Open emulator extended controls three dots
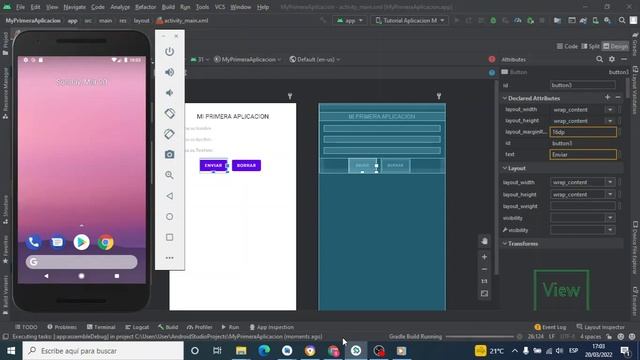640x360 pixels. [169, 258]
